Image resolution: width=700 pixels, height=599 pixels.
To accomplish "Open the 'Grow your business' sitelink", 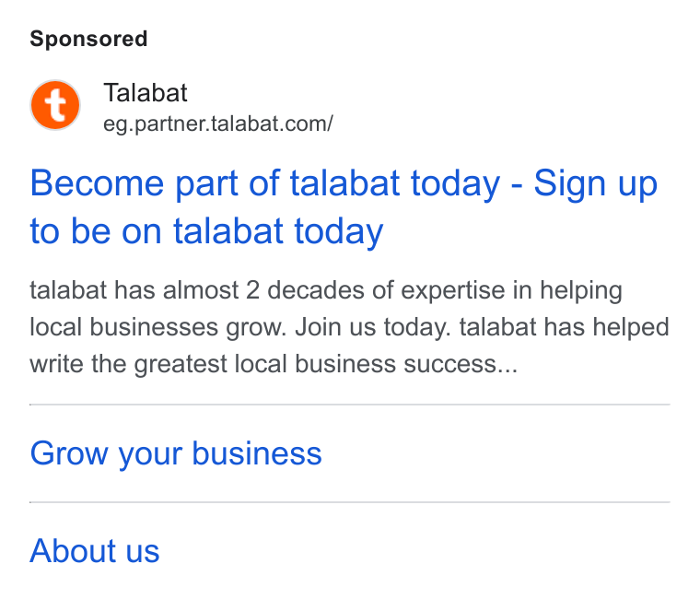I will pos(176,453).
